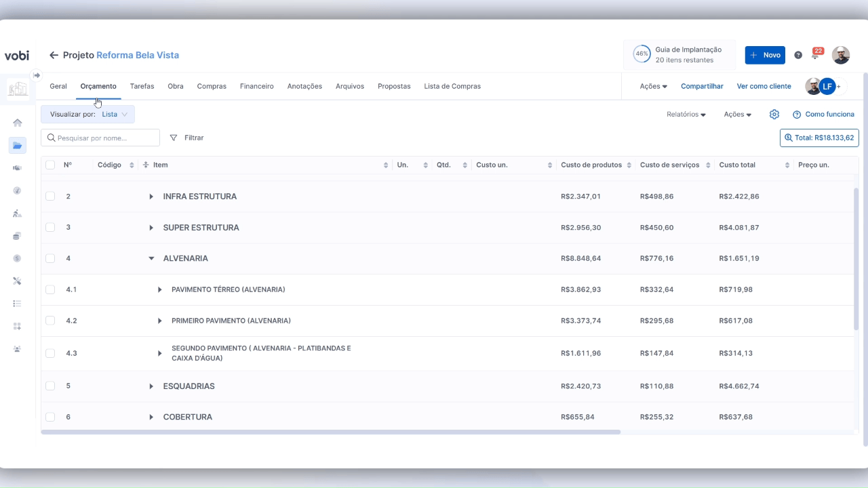Open the budget settings gear icon
Screen dimensions: 868x488
point(774,115)
